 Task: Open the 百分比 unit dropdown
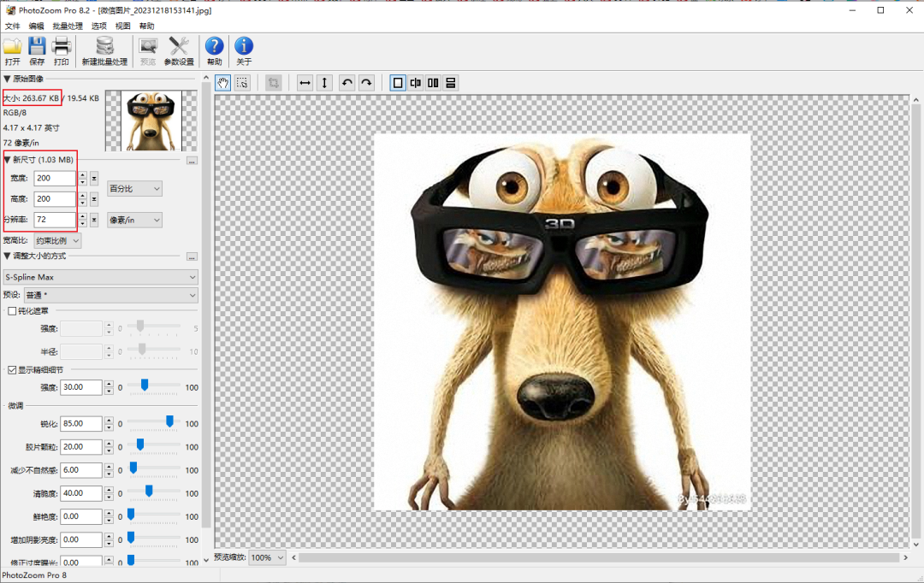tap(134, 188)
